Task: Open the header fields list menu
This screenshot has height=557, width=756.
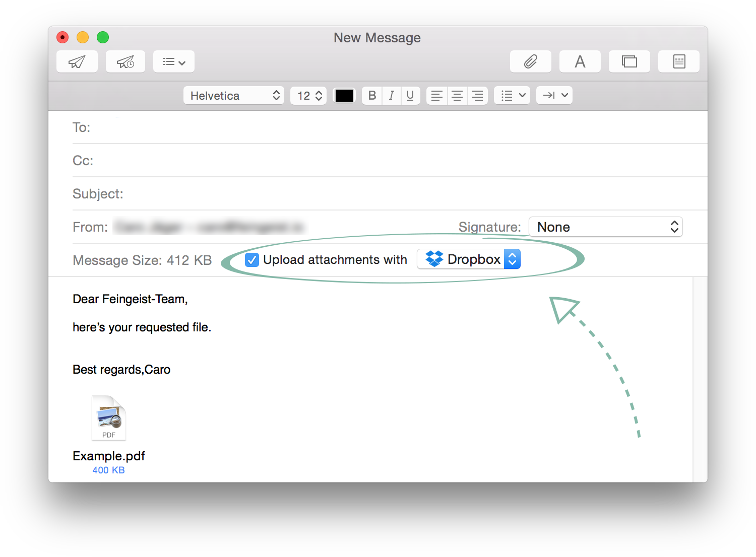Action: coord(174,61)
